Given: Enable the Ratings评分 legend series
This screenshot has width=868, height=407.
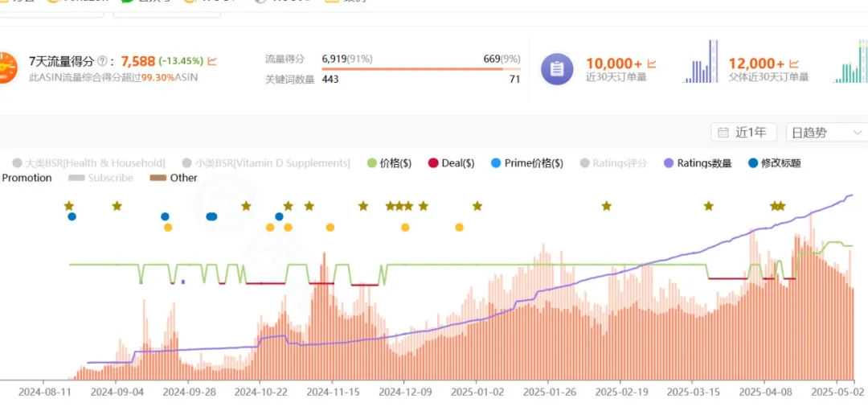Looking at the screenshot, I should point(613,163).
